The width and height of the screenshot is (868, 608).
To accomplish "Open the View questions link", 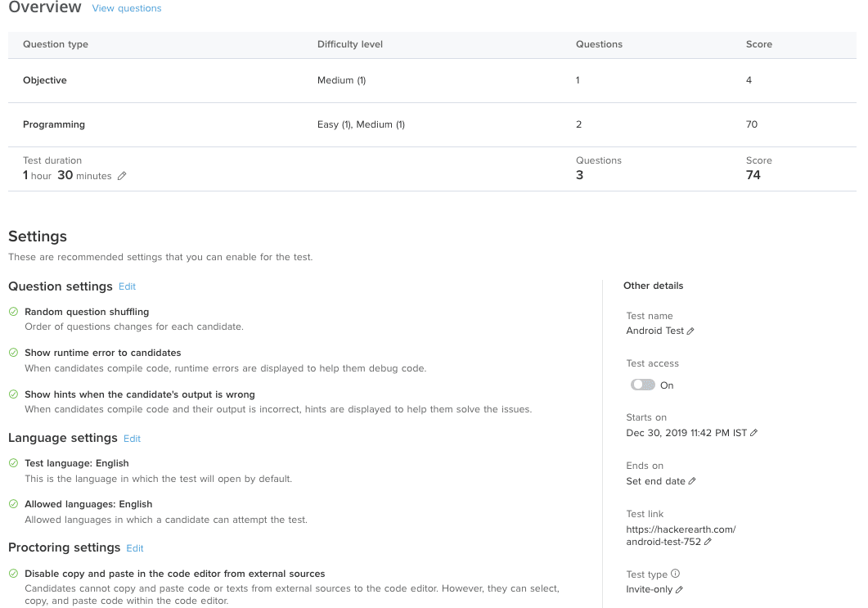I will [126, 8].
